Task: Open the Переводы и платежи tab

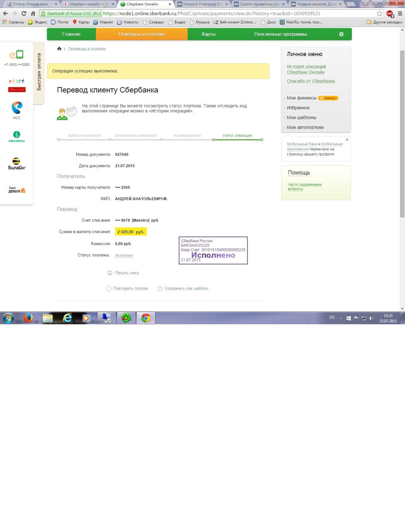Action: click(x=142, y=34)
